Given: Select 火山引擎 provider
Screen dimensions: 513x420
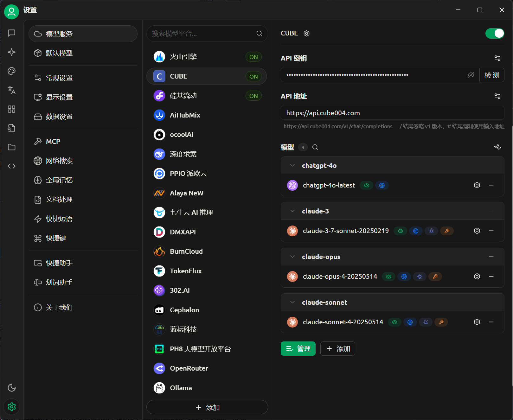Looking at the screenshot, I should coord(207,57).
